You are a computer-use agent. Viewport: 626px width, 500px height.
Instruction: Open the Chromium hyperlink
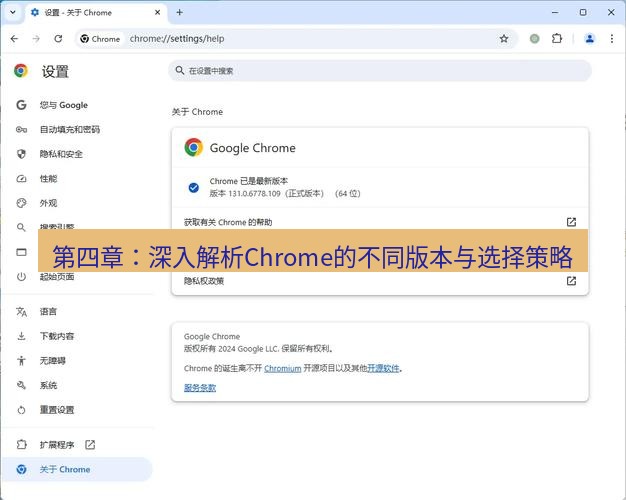283,368
